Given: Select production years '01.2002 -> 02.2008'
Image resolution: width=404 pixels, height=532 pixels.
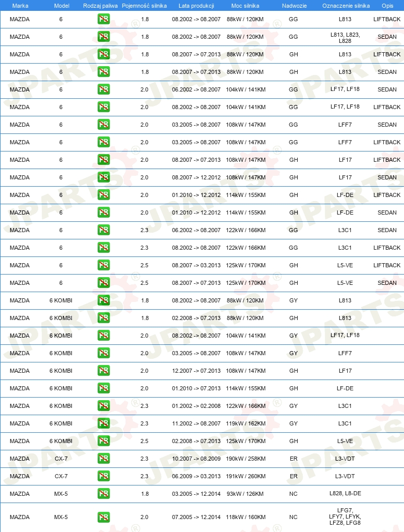Looking at the screenshot, I should [196, 406].
